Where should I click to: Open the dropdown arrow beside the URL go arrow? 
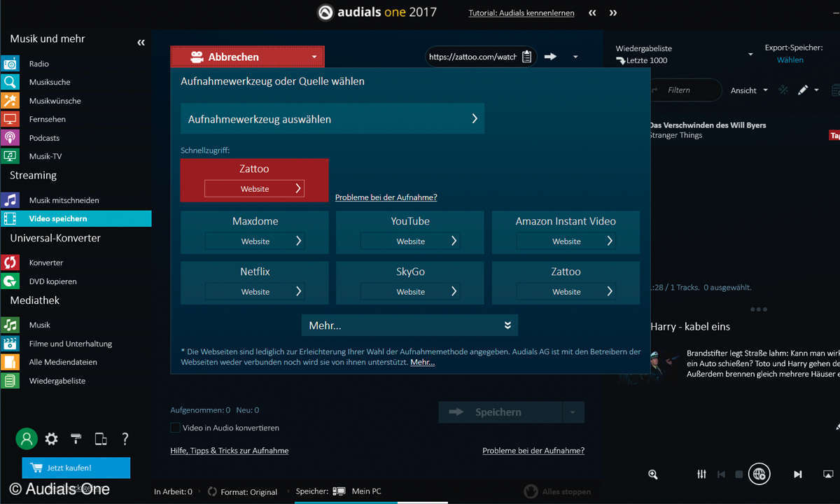click(575, 57)
